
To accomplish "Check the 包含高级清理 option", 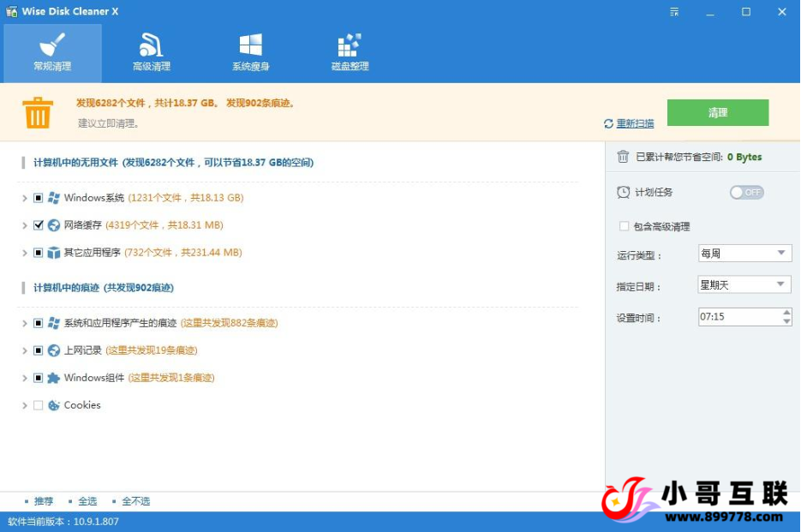I will tap(622, 225).
